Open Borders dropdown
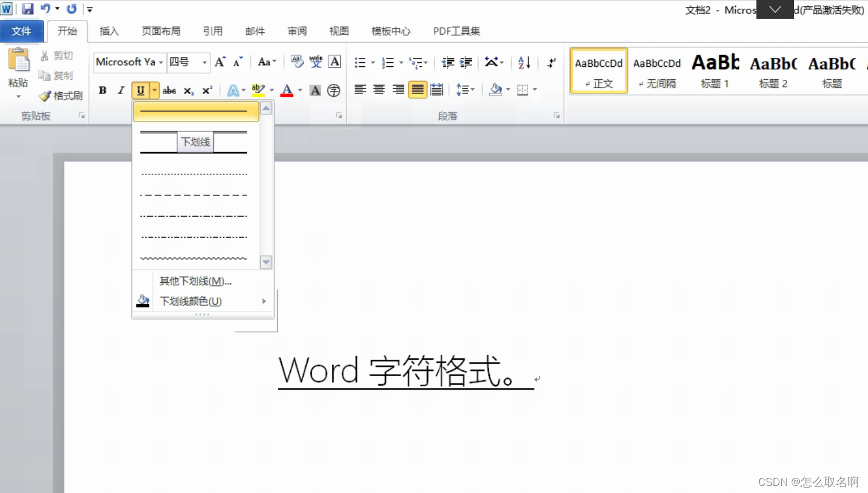 tap(535, 90)
